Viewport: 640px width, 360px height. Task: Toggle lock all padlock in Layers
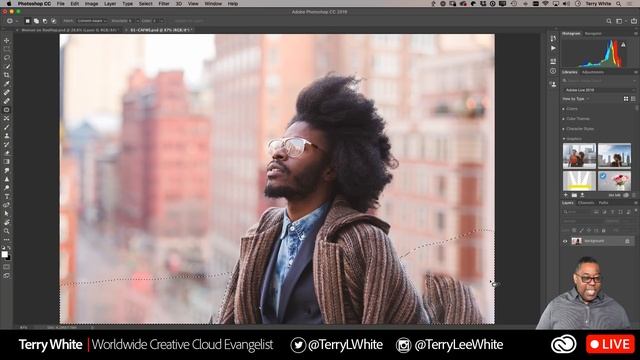point(604,231)
